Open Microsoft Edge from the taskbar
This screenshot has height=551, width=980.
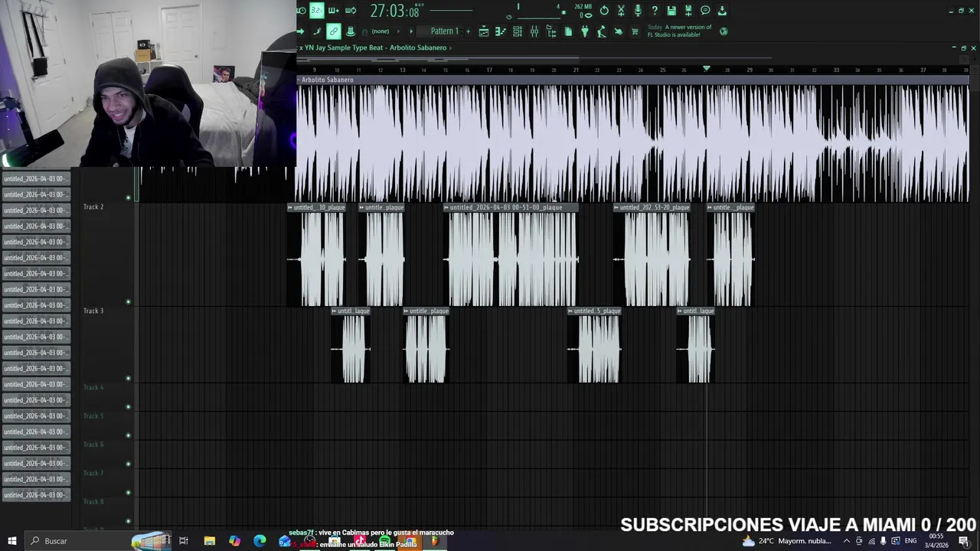click(260, 541)
